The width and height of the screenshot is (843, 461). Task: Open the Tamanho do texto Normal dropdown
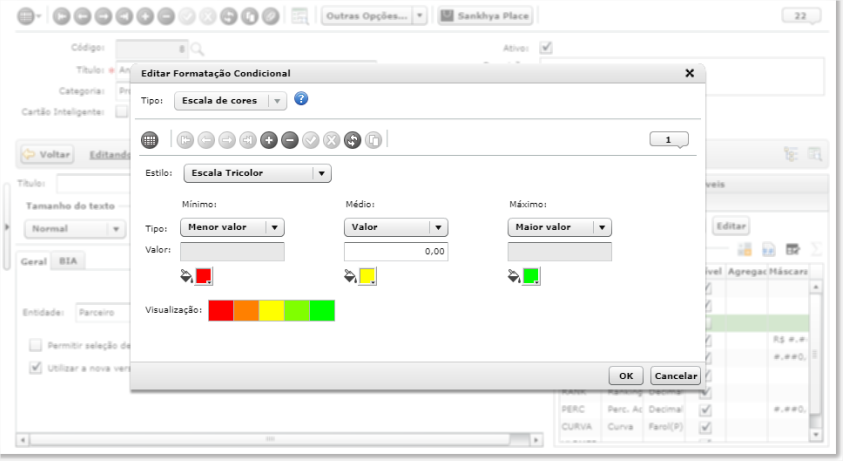click(75, 229)
